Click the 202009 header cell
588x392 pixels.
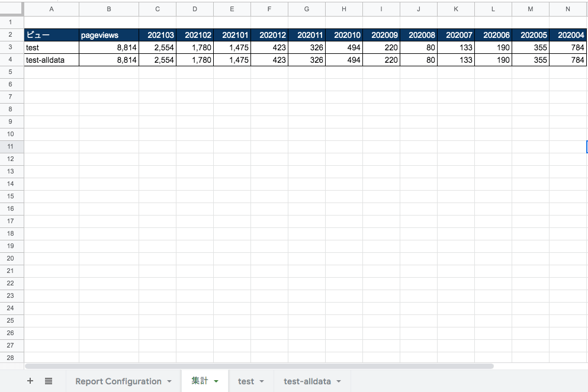[x=381, y=35]
